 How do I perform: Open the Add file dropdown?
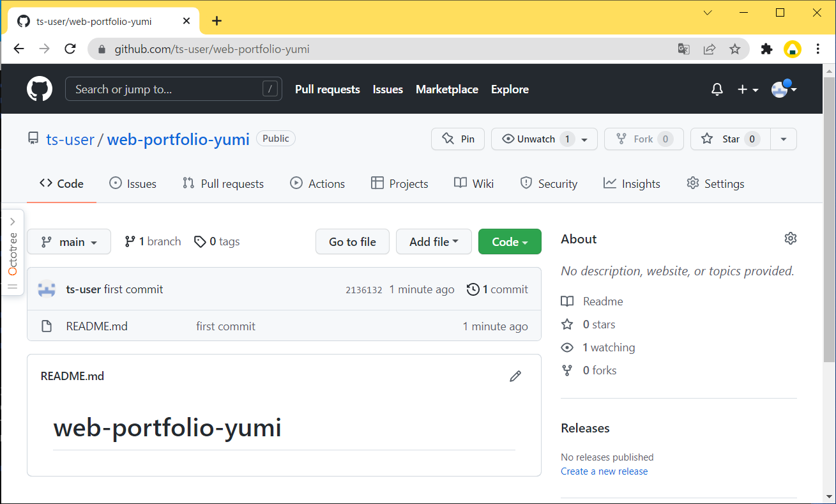coord(434,241)
